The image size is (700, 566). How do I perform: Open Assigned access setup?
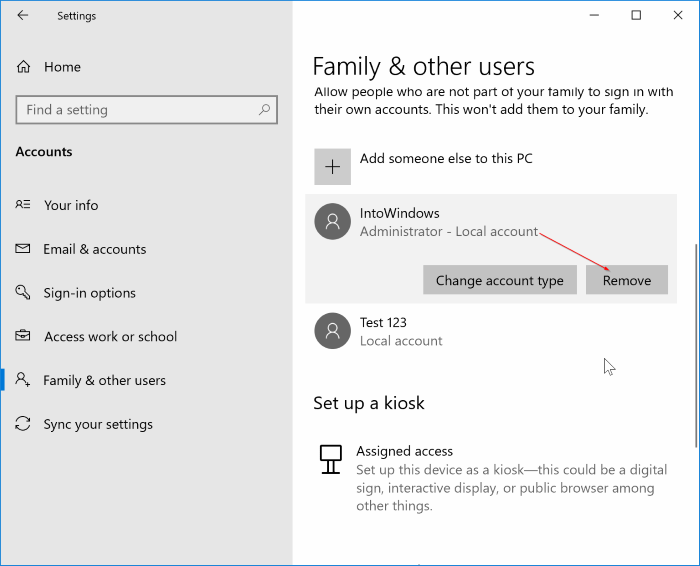tap(494, 478)
